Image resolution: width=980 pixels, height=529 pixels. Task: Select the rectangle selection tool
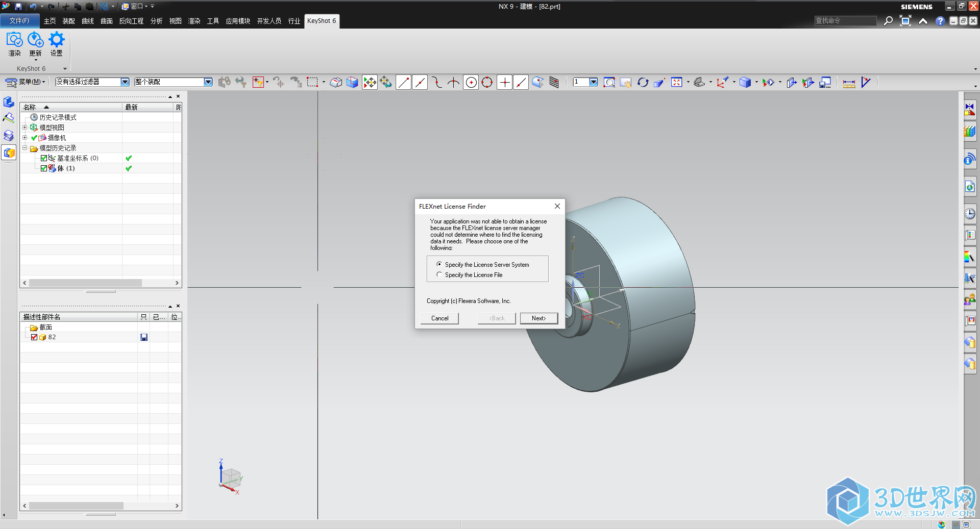(312, 82)
